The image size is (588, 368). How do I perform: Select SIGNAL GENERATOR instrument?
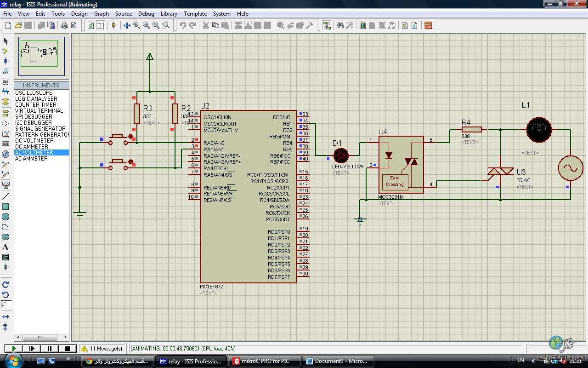click(41, 128)
